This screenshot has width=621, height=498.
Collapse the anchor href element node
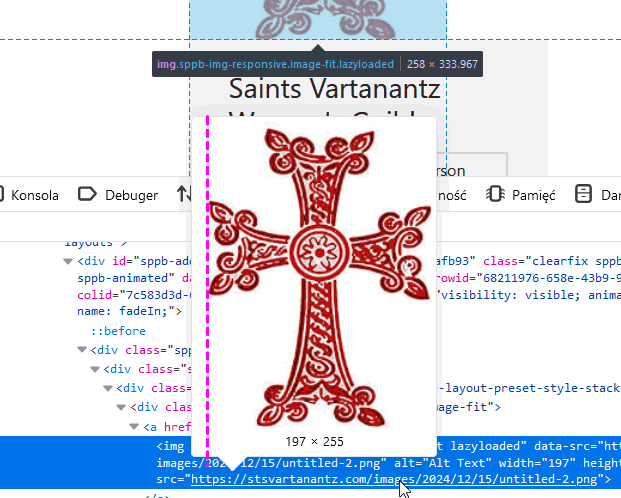[x=133, y=427]
